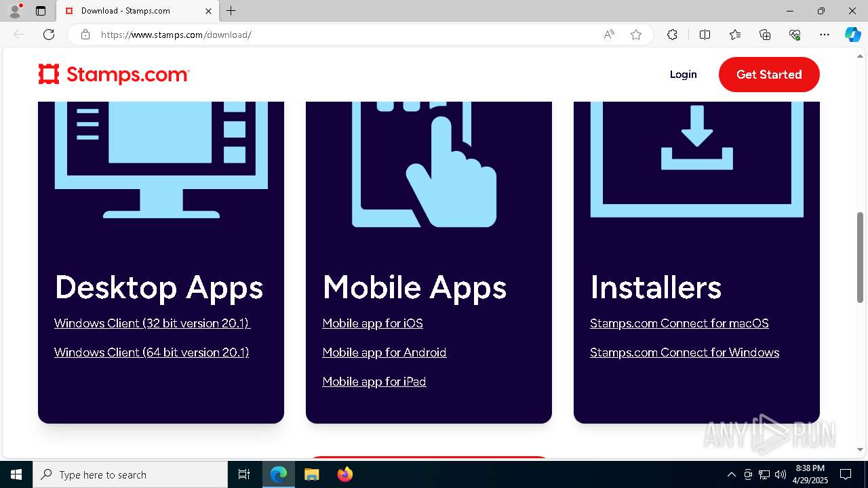
Task: Download Windows Client 64 bit version
Action: 152,352
